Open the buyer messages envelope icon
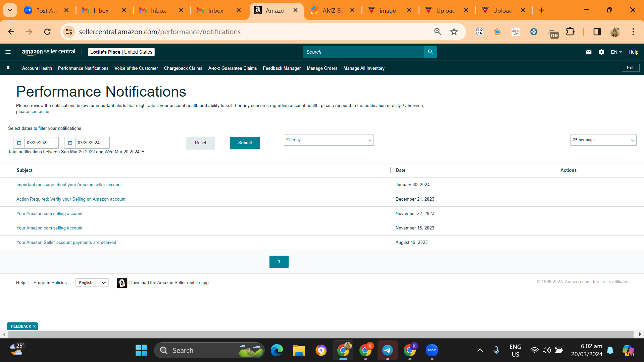 [x=588, y=52]
